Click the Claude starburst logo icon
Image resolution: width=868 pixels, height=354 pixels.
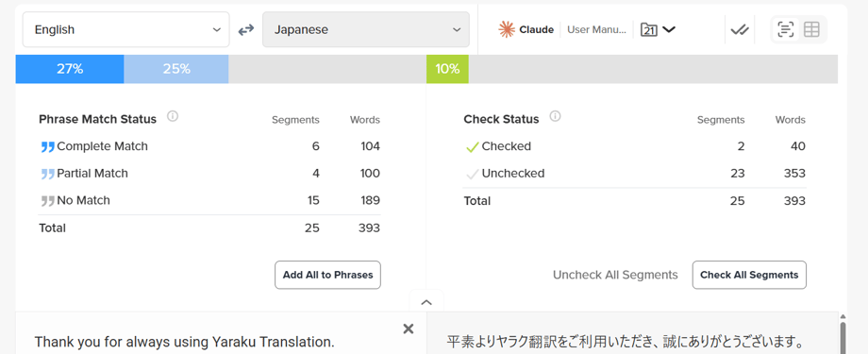tap(507, 29)
